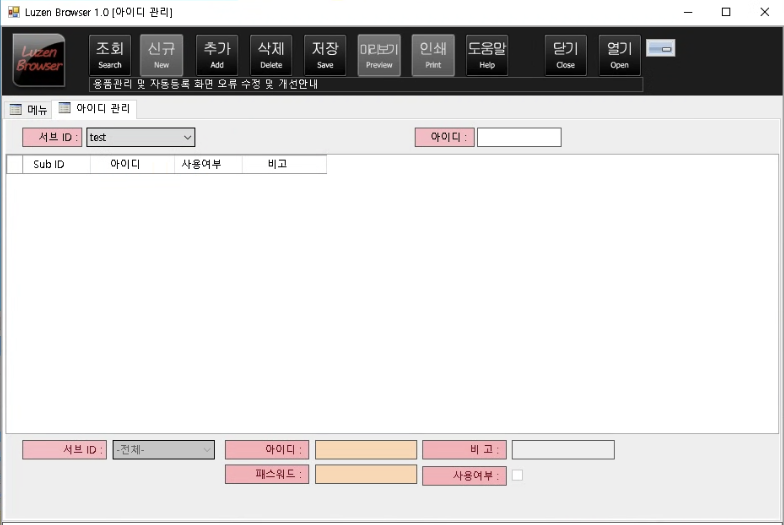Click the 인쇄 Print toolbar button
The image size is (784, 525).
point(433,55)
